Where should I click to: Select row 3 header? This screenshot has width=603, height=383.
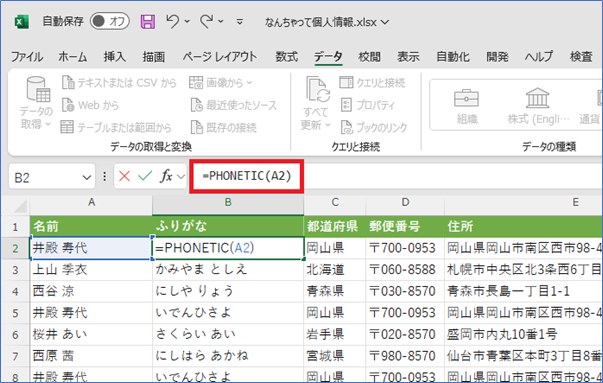coord(15,270)
